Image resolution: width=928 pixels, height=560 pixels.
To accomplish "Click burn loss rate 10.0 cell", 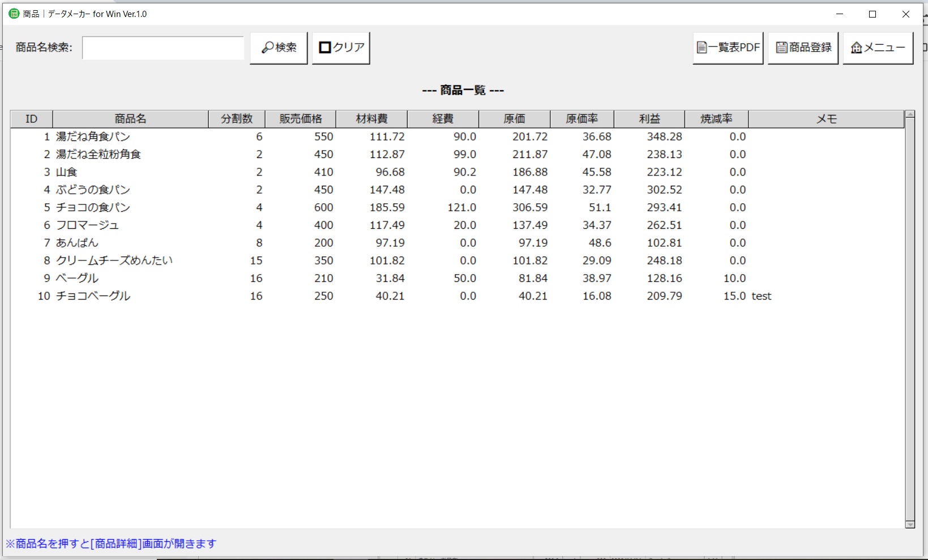I will (735, 278).
